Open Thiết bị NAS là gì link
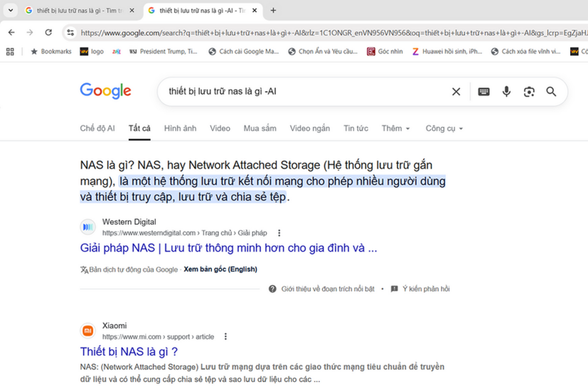 [129, 352]
